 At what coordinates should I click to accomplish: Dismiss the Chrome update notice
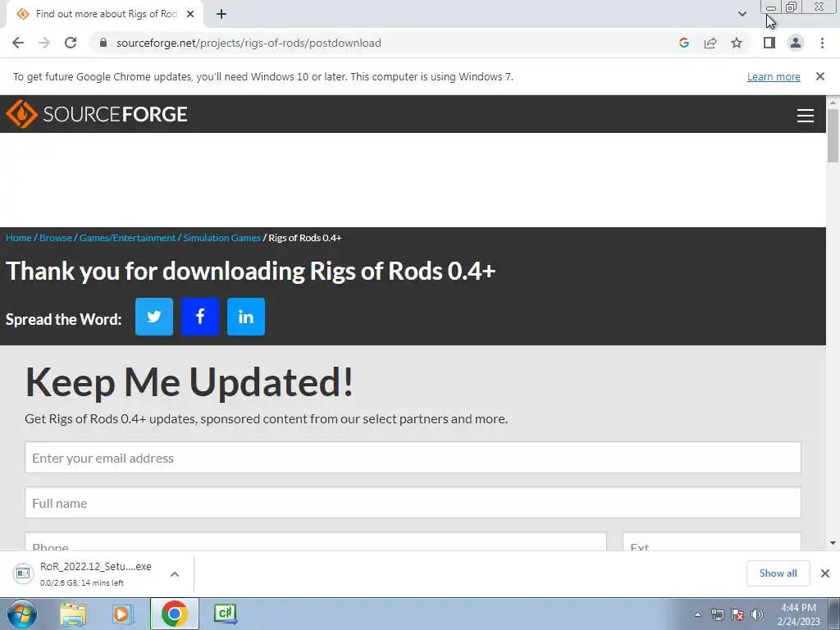[x=820, y=76]
